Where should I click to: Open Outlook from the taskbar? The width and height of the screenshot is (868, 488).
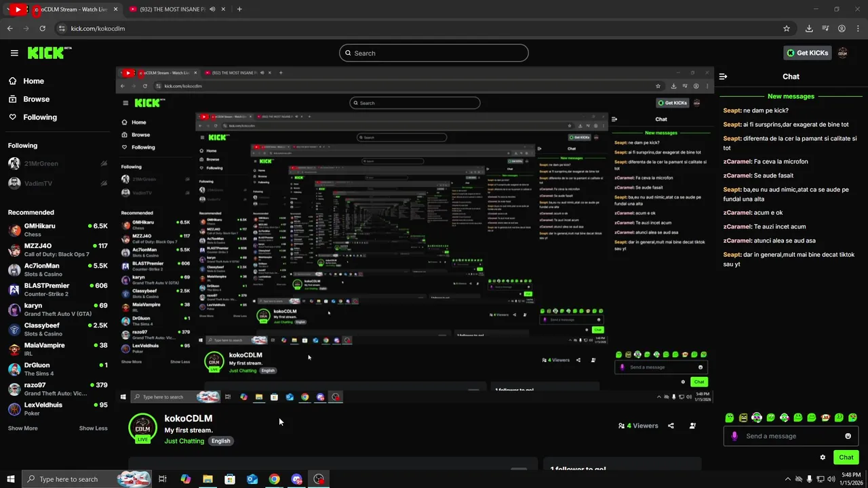pos(252,479)
